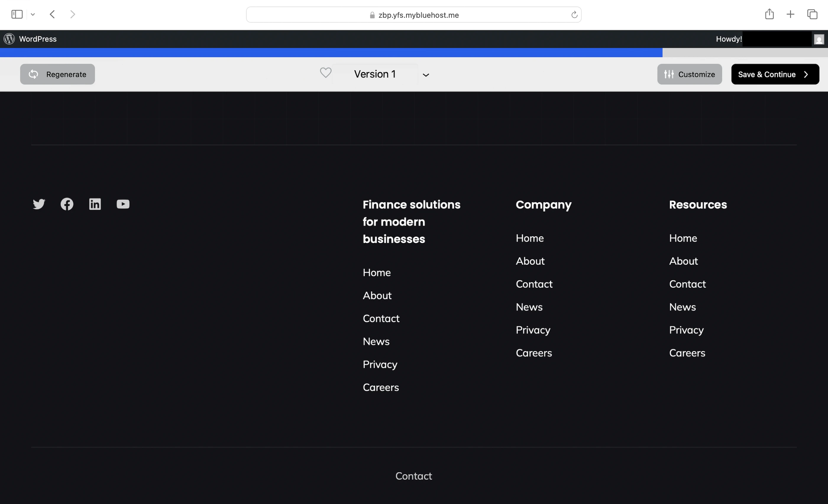This screenshot has height=504, width=828.
Task: Click Save & Continue
Action: point(774,74)
